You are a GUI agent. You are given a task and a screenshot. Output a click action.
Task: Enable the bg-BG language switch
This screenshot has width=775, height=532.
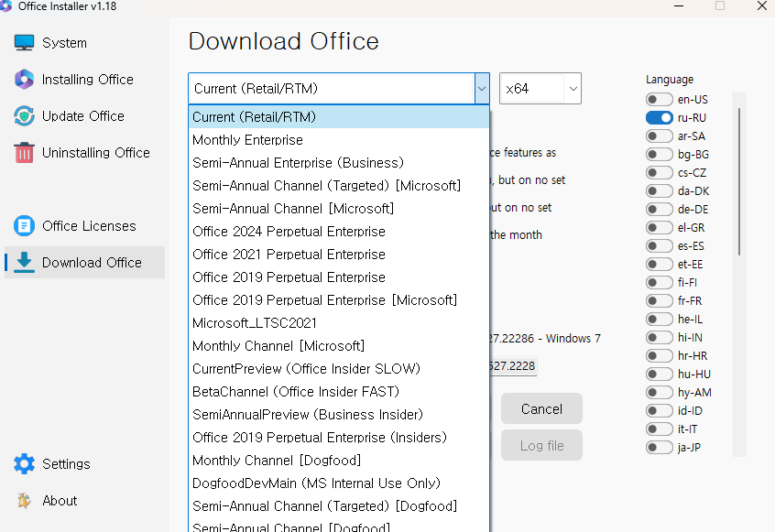pyautogui.click(x=659, y=154)
